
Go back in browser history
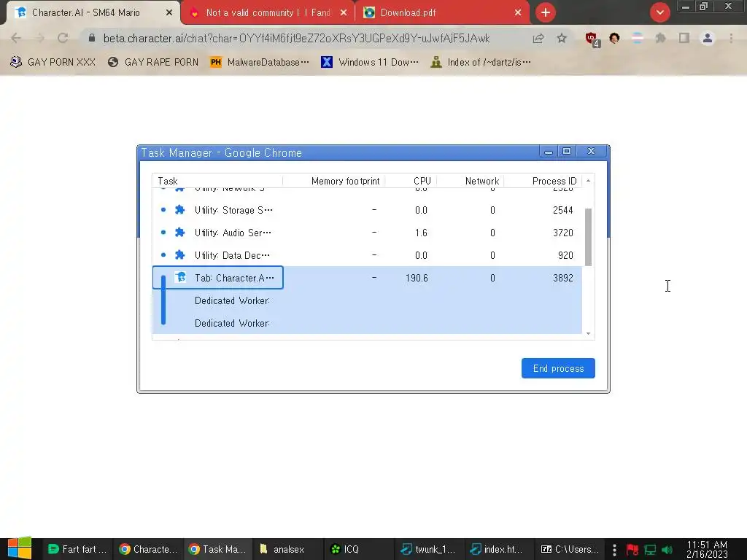pos(16,38)
